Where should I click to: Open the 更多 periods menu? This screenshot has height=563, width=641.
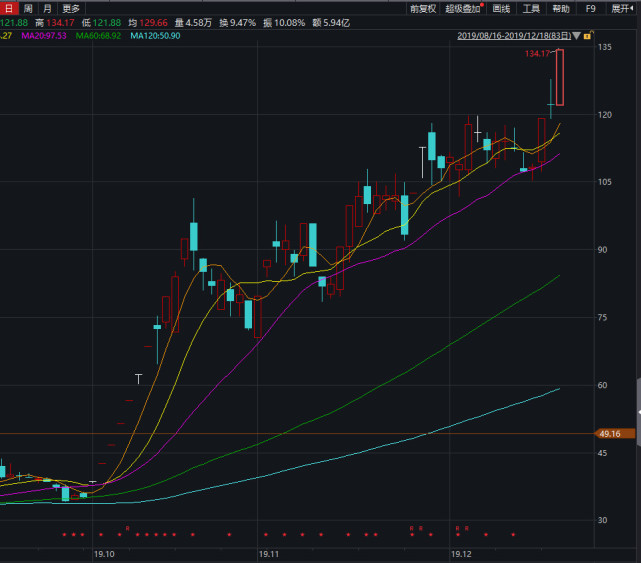(x=71, y=9)
